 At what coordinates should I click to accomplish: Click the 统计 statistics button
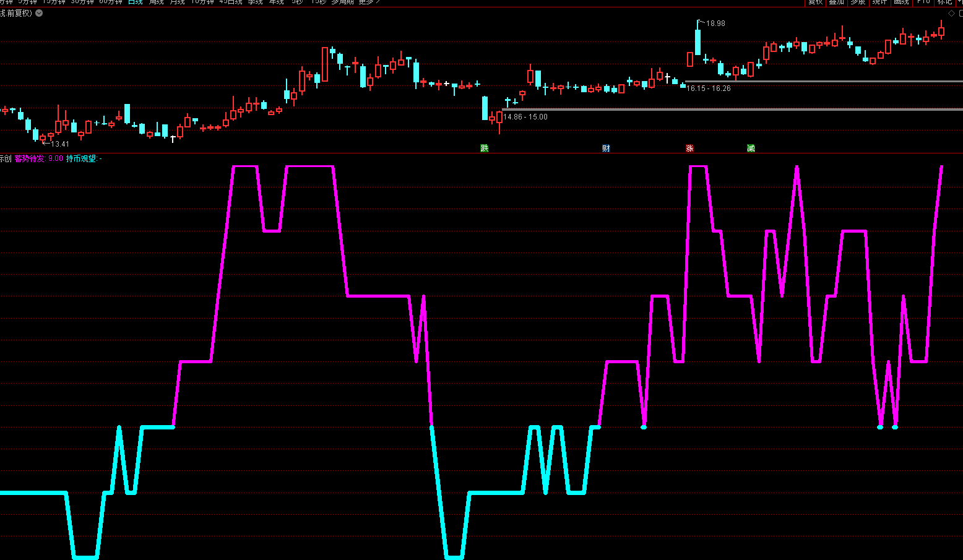(x=879, y=2)
